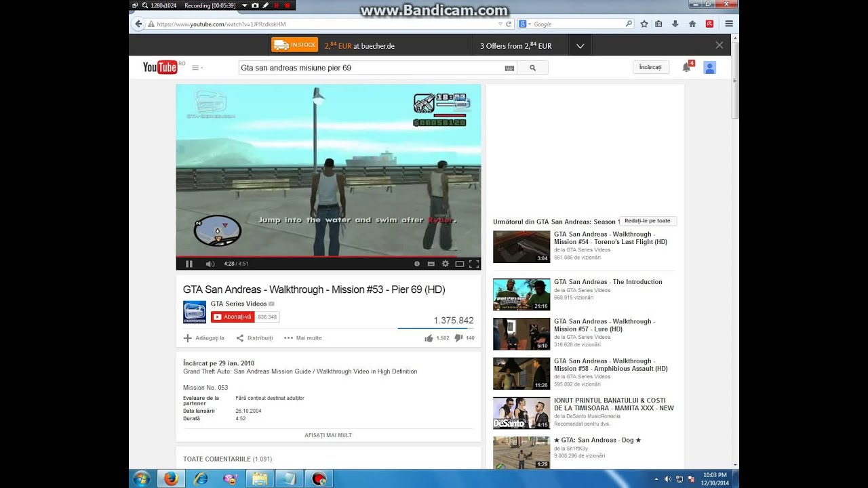
Task: Open the system volume tray icon
Action: (668, 479)
